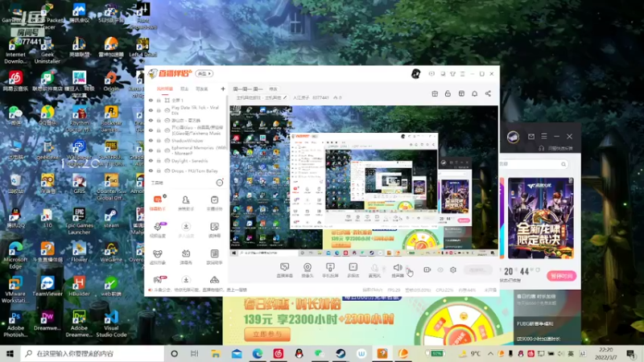
Task: Expand the microphone options arrow beside the mic icon
Action: click(384, 269)
